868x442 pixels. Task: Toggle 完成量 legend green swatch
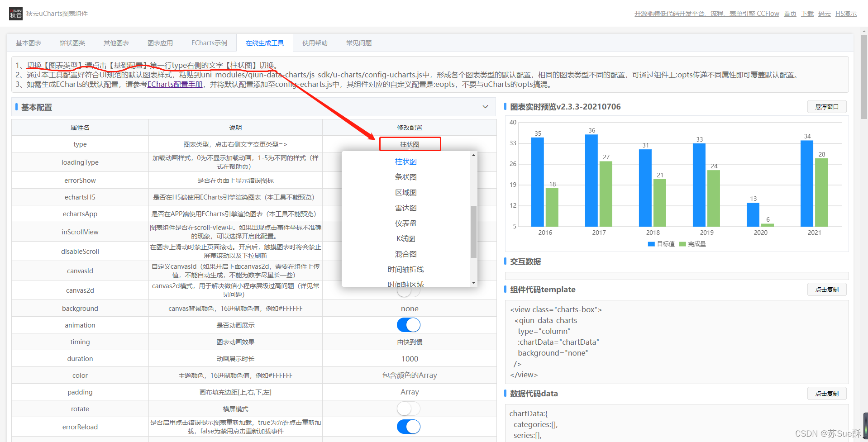(682, 244)
